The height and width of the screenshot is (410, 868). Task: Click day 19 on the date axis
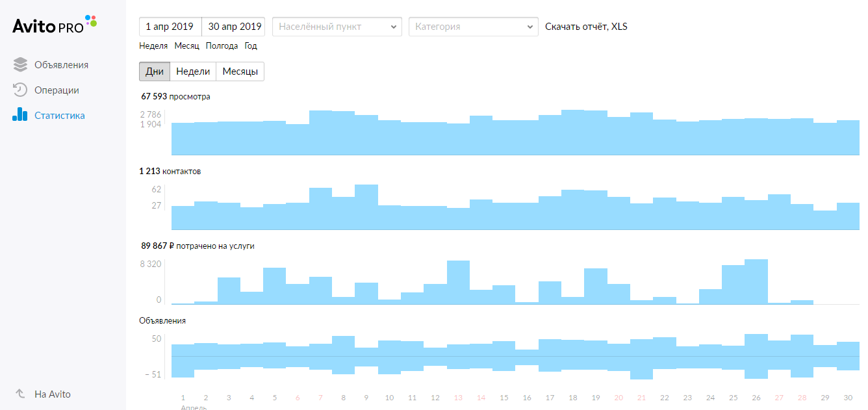pos(596,398)
